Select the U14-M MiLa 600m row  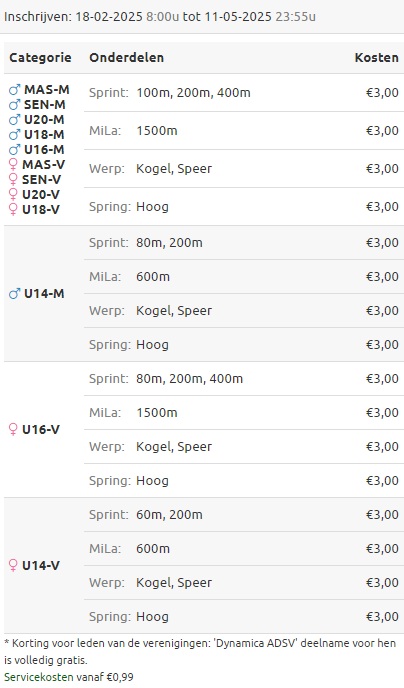244,276
